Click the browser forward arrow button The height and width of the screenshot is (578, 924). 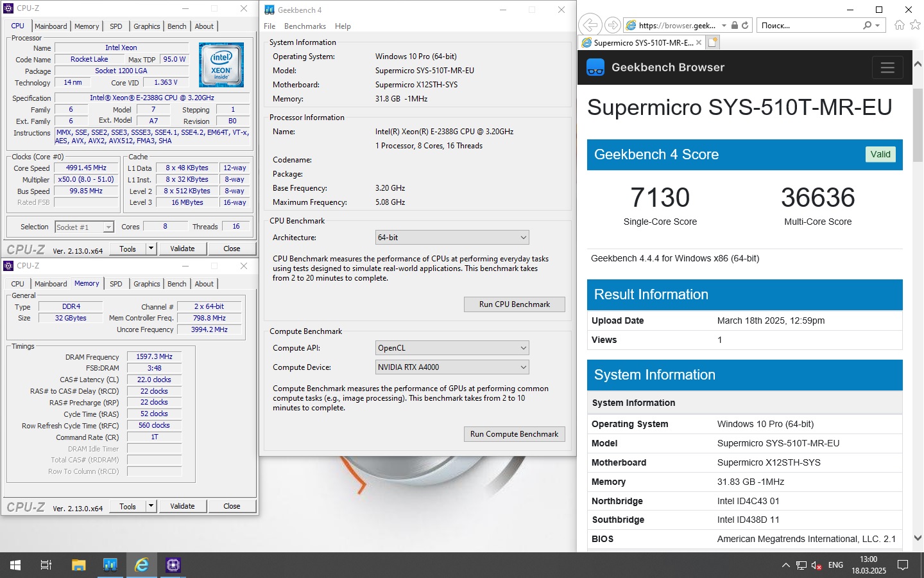coord(613,25)
